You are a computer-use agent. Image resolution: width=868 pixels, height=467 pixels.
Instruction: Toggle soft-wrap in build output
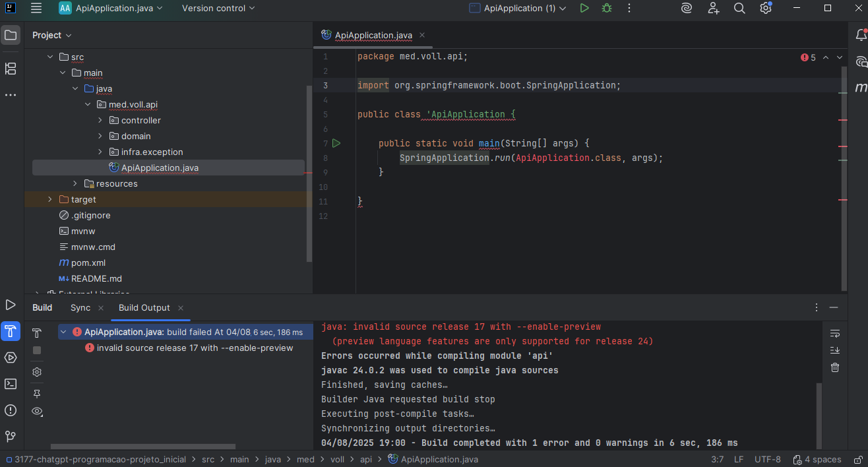tap(835, 333)
